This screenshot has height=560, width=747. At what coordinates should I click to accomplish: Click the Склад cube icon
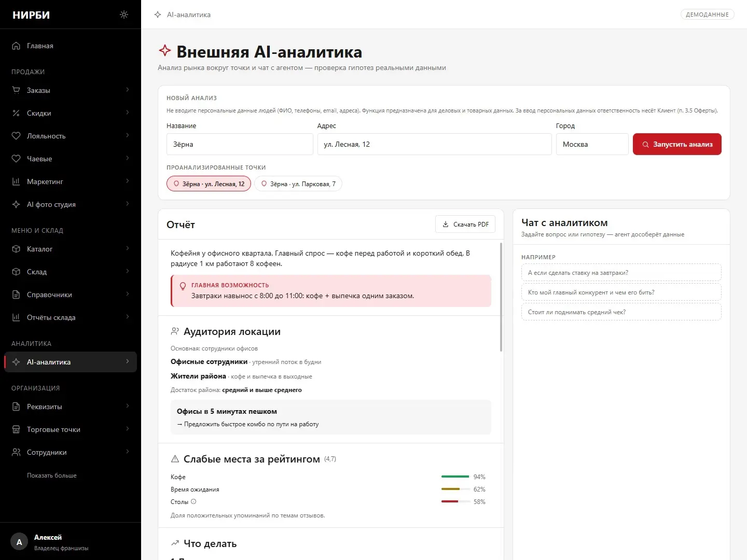pyautogui.click(x=16, y=272)
